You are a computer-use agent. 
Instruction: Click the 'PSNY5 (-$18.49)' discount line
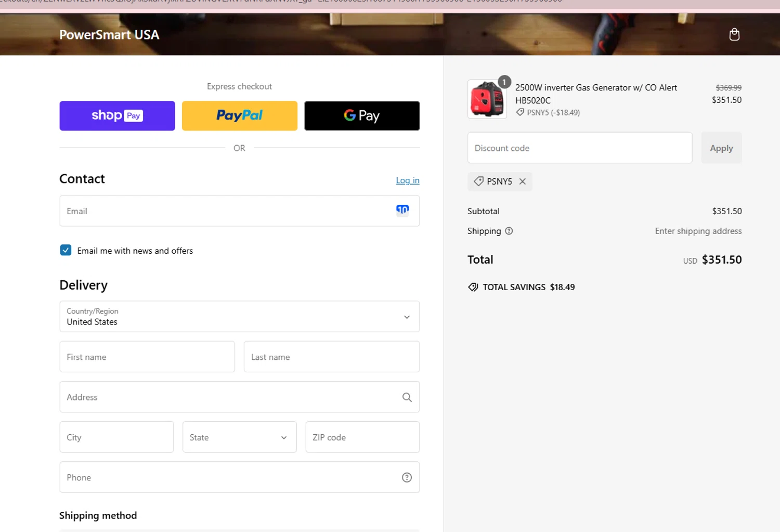point(553,112)
